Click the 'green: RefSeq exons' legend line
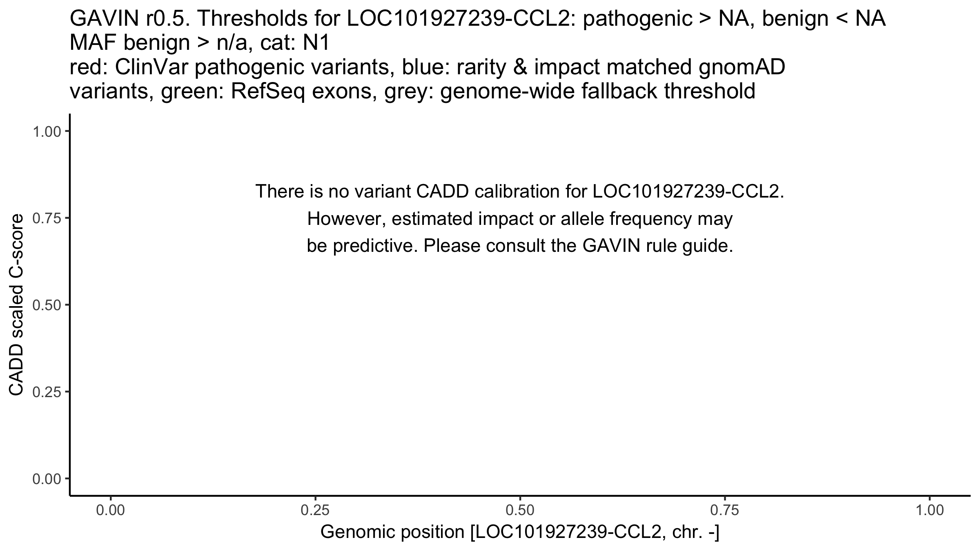Image resolution: width=980 pixels, height=551 pixels. 412,91
